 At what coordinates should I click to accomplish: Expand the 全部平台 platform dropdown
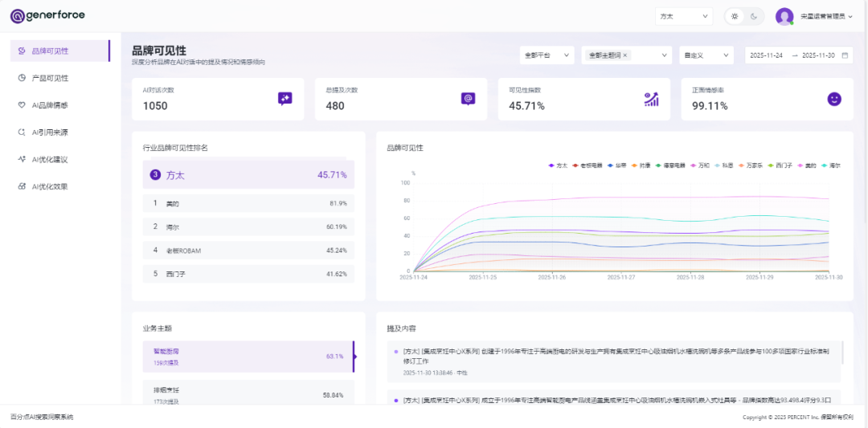point(547,55)
